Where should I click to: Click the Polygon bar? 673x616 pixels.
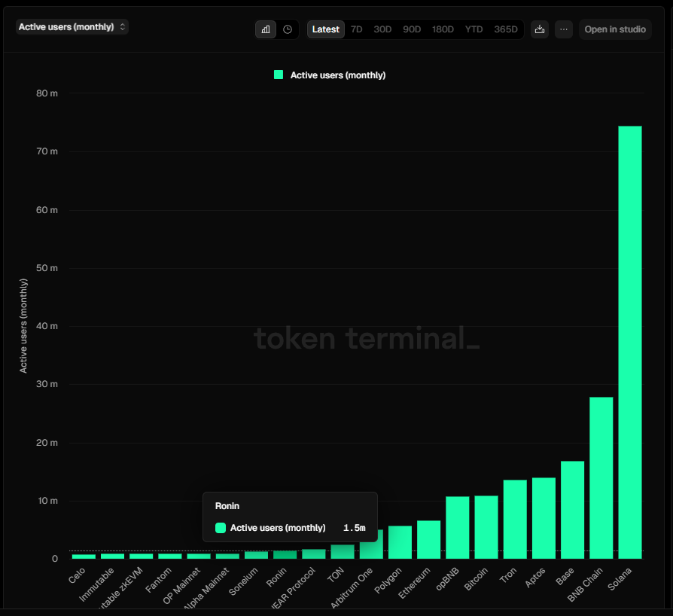tap(400, 542)
